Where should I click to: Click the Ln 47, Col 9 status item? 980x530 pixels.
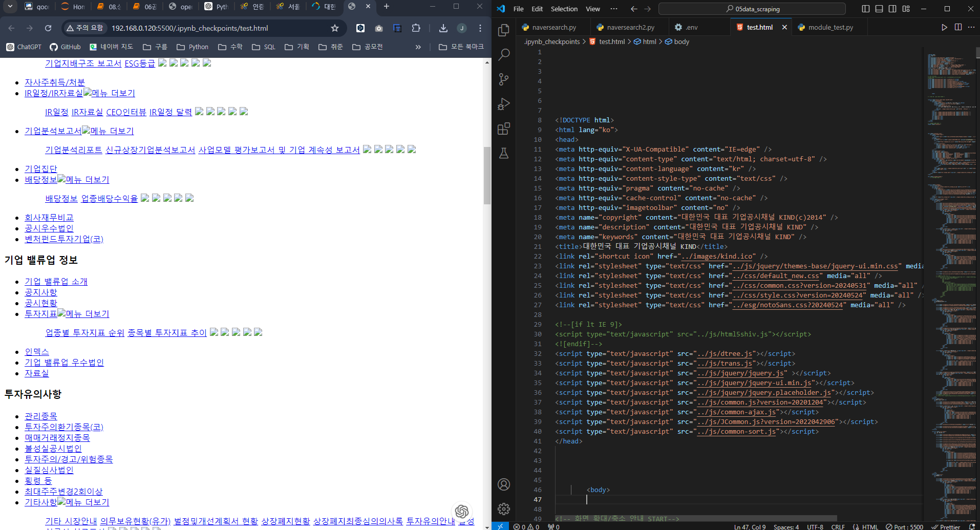click(750, 527)
